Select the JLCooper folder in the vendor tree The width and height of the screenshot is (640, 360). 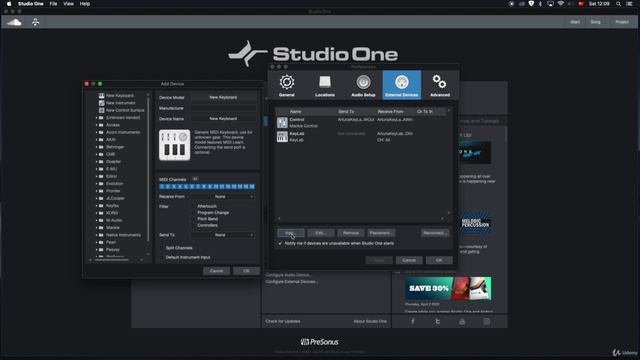(115, 198)
